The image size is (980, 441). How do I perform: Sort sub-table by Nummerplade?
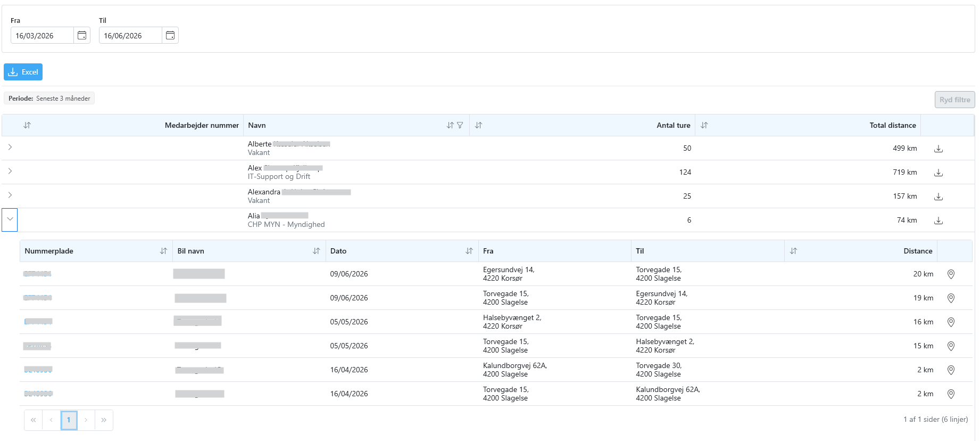pyautogui.click(x=163, y=251)
